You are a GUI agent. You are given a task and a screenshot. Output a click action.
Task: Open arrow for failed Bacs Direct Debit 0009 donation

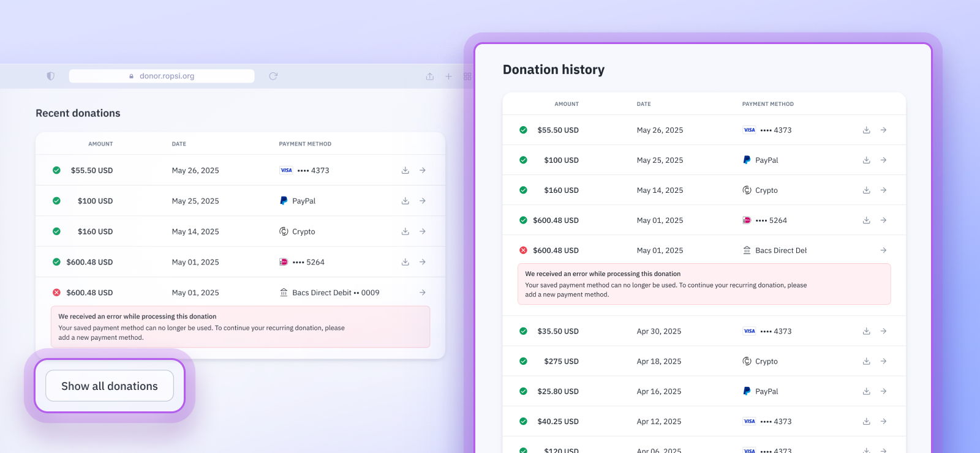tap(423, 293)
